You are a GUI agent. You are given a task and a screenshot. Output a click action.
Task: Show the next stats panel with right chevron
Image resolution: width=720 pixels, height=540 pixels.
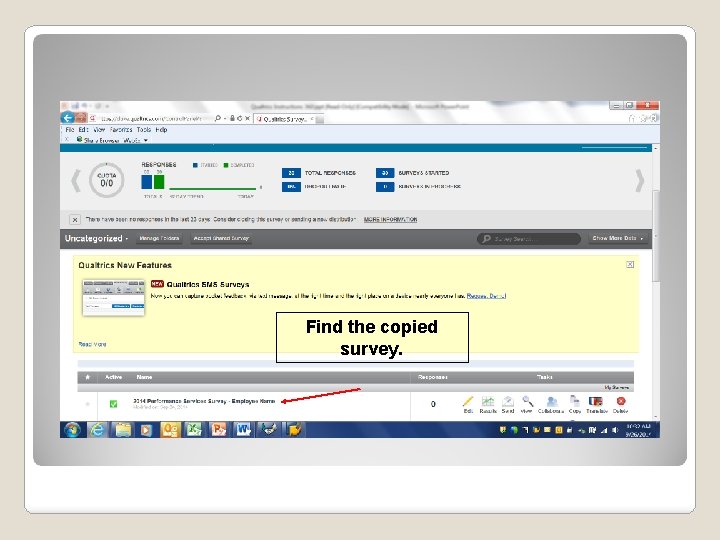click(639, 180)
